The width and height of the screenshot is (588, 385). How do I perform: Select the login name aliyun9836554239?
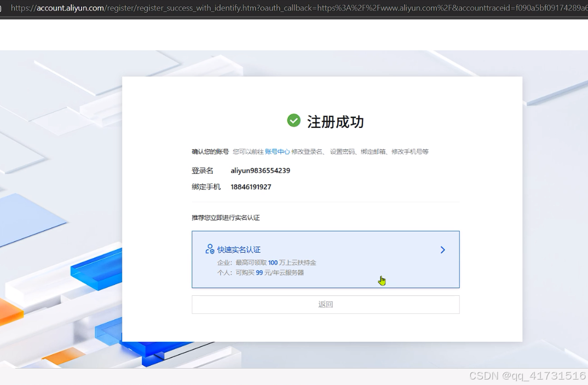click(260, 171)
